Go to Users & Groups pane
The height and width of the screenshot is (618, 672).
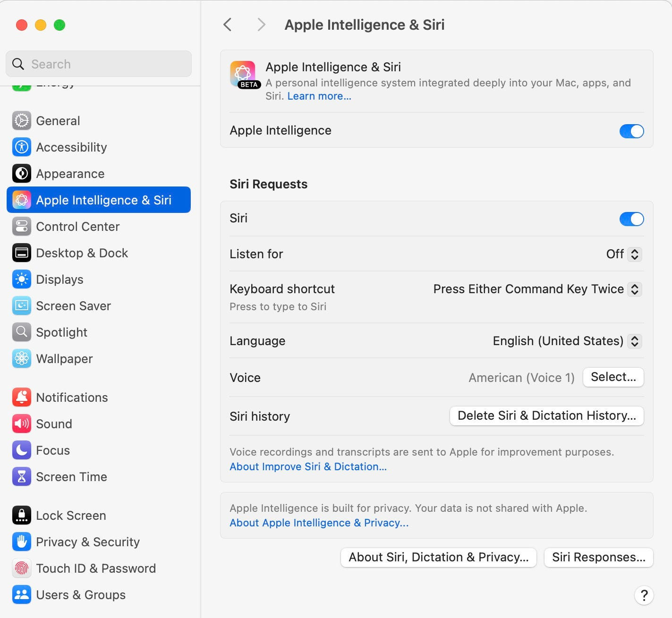pos(99,595)
